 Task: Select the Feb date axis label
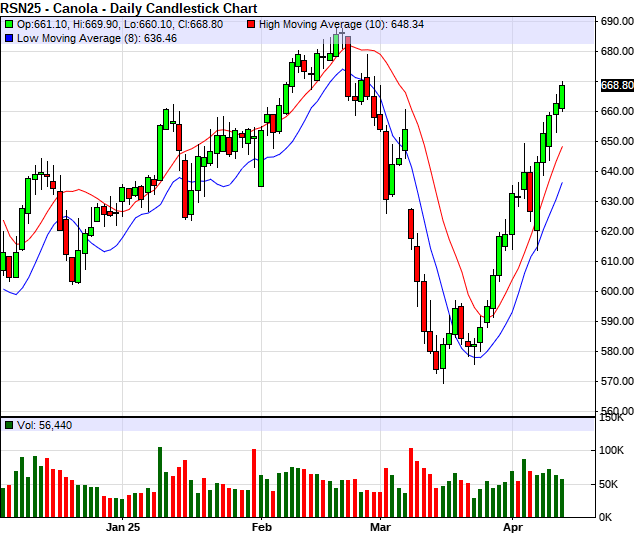(262, 526)
